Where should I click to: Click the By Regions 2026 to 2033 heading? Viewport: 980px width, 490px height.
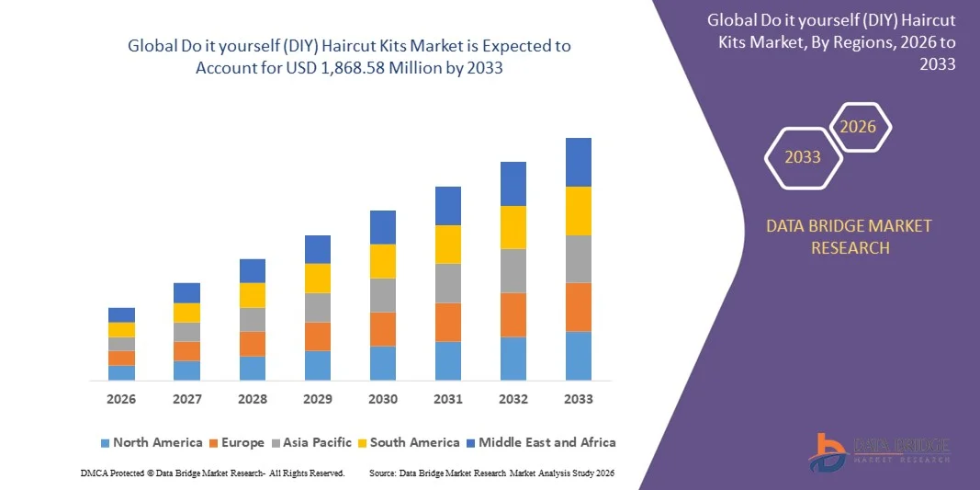(831, 41)
